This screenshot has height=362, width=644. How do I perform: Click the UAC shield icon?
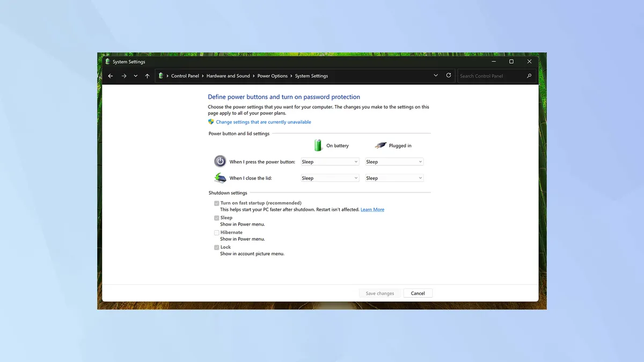click(211, 122)
